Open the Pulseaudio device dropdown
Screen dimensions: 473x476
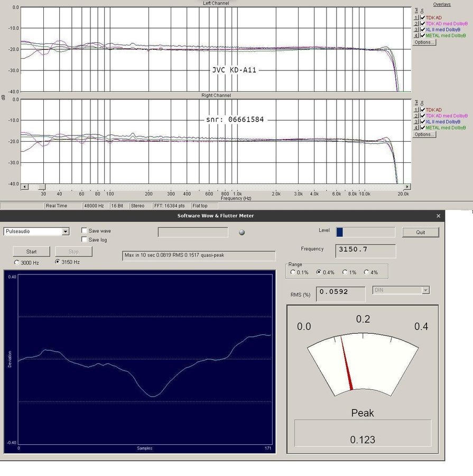(x=66, y=232)
